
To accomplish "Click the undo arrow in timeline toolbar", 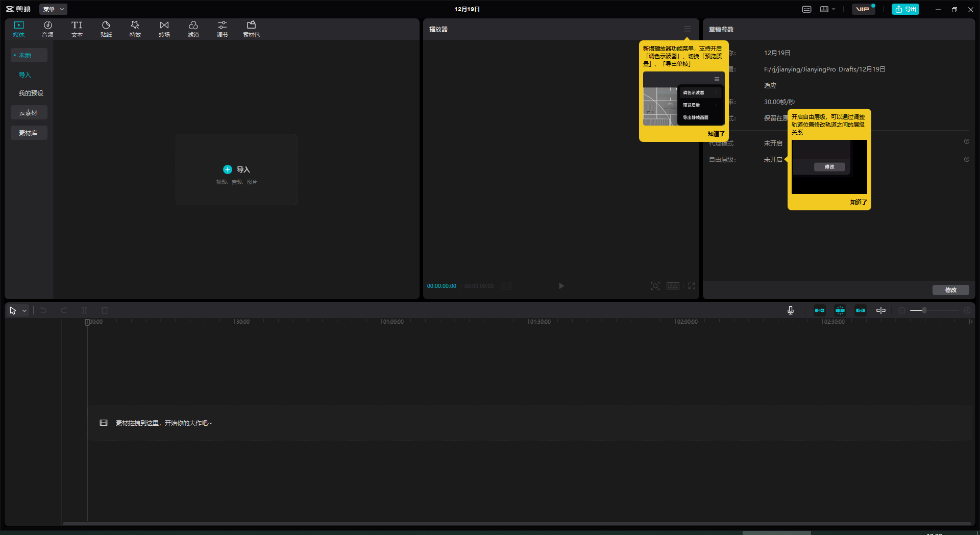I will [43, 310].
